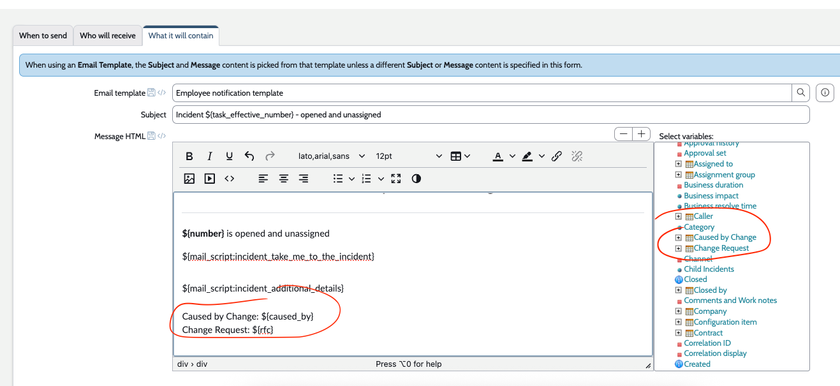Insert the Correlation display variable
Viewport: 840px width, 386px height.
715,353
